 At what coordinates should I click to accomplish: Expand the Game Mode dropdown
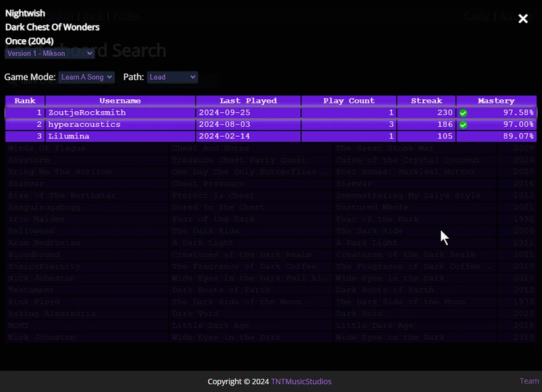pyautogui.click(x=87, y=77)
